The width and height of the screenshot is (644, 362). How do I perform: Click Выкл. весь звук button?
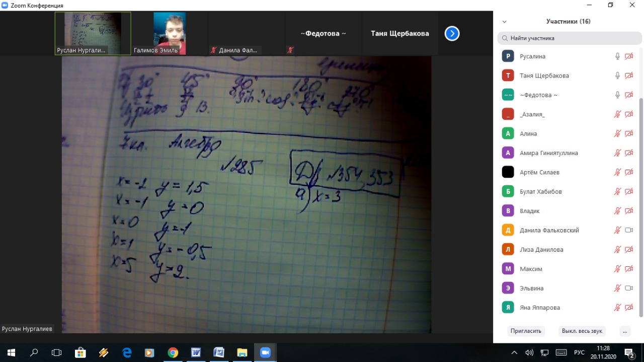582,331
